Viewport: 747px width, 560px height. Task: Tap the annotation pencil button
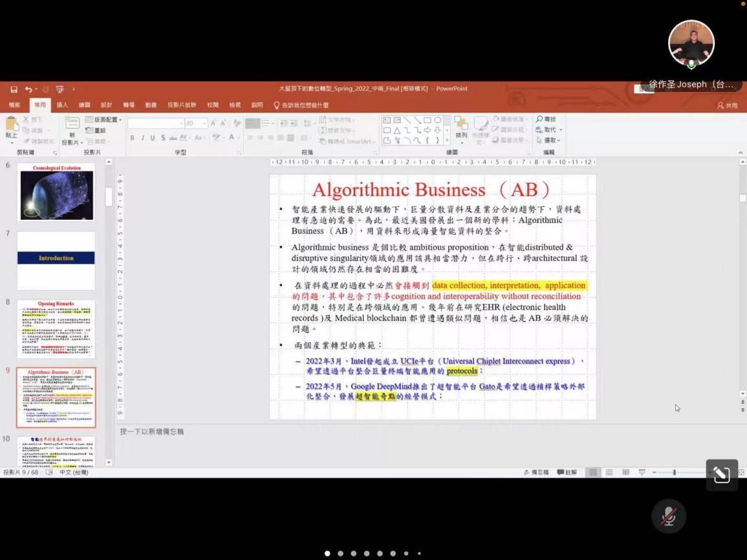coord(721,475)
